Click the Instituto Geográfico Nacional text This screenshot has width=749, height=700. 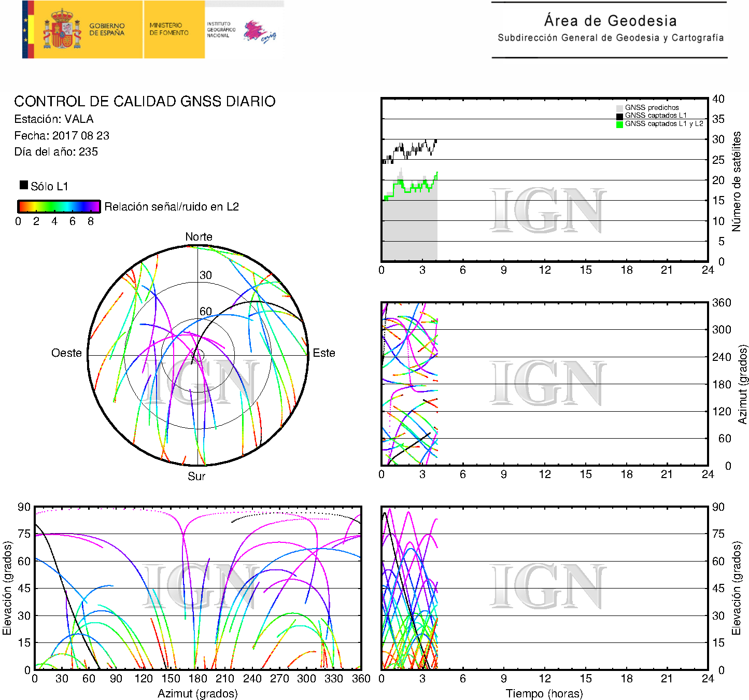point(221,30)
